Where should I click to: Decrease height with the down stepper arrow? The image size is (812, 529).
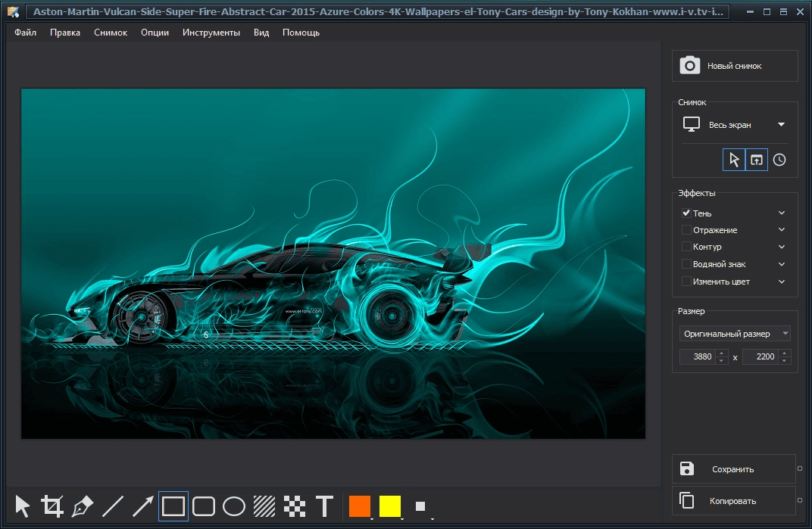click(785, 360)
